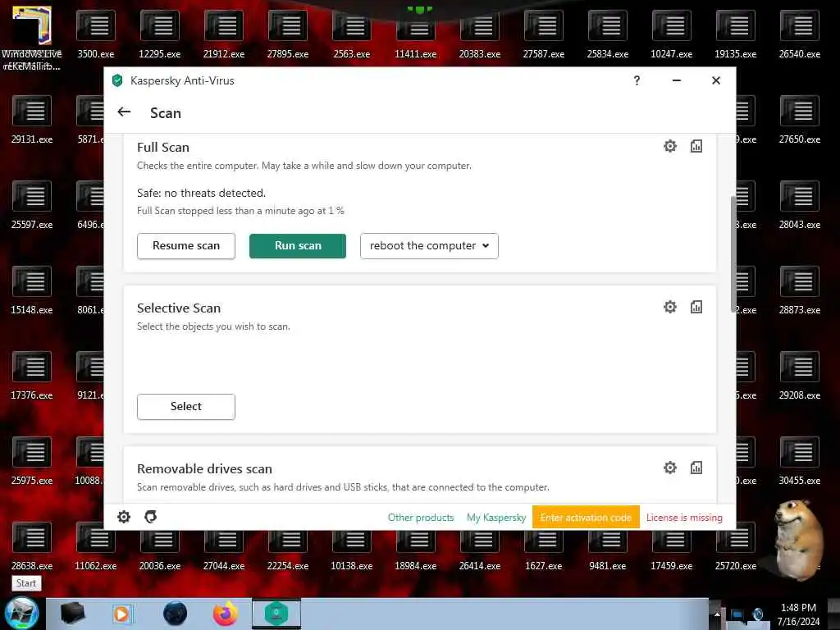Click Kaspersky taskbar button
The image size is (840, 630).
276,614
